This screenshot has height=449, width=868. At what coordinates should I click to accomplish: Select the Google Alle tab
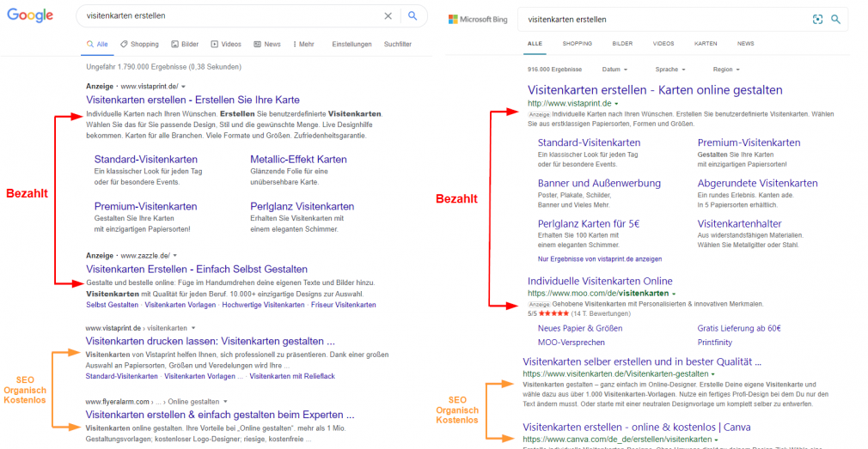pyautogui.click(x=97, y=45)
